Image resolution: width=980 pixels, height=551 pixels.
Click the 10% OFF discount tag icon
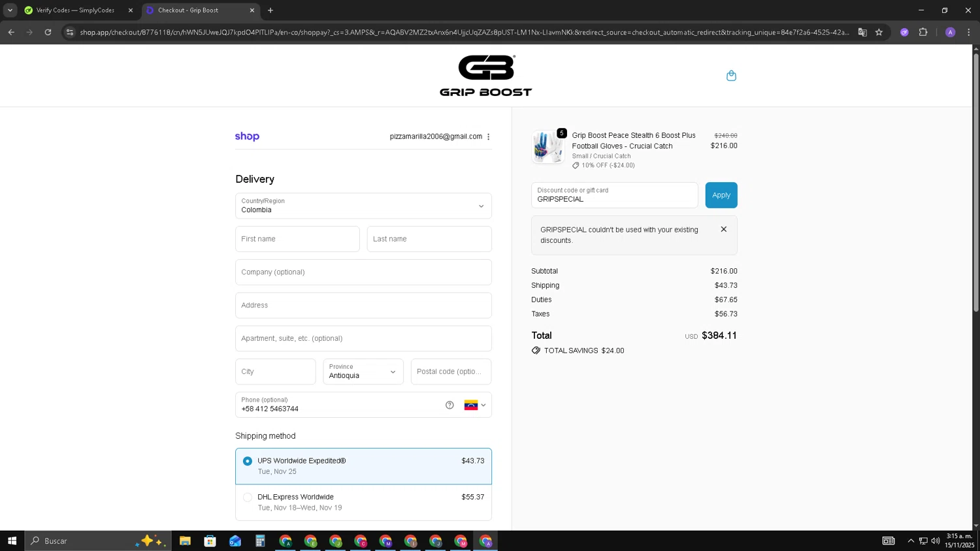(x=576, y=166)
